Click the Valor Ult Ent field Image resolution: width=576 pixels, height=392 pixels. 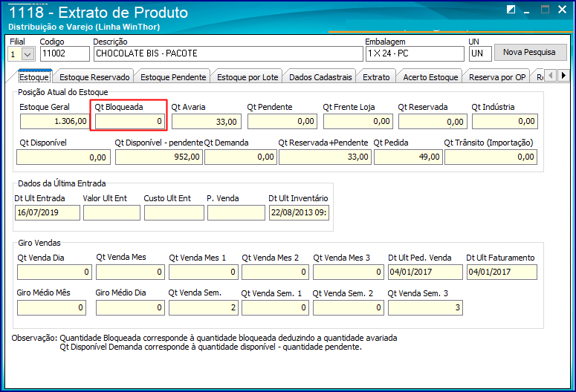111,212
